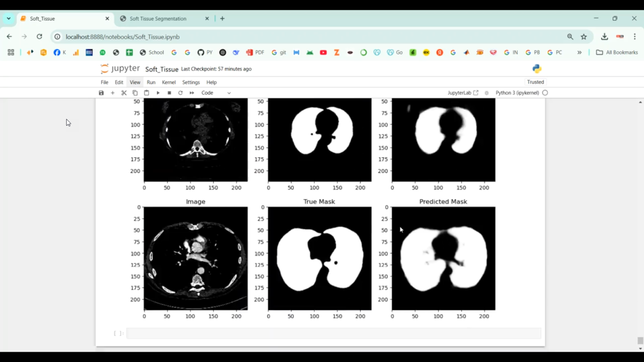
Task: Open the cell type Code dropdown
Action: point(216,93)
